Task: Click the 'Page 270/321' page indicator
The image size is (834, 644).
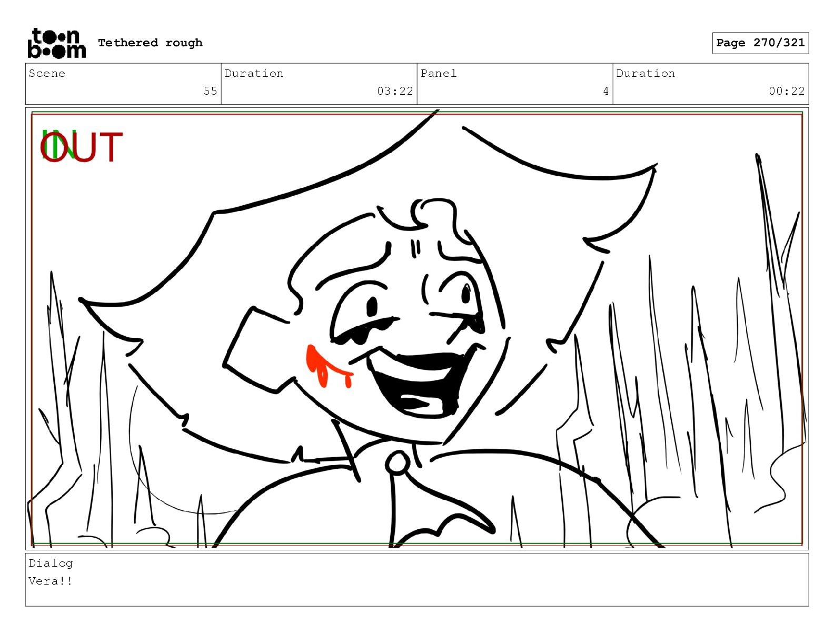Action: tap(760, 43)
